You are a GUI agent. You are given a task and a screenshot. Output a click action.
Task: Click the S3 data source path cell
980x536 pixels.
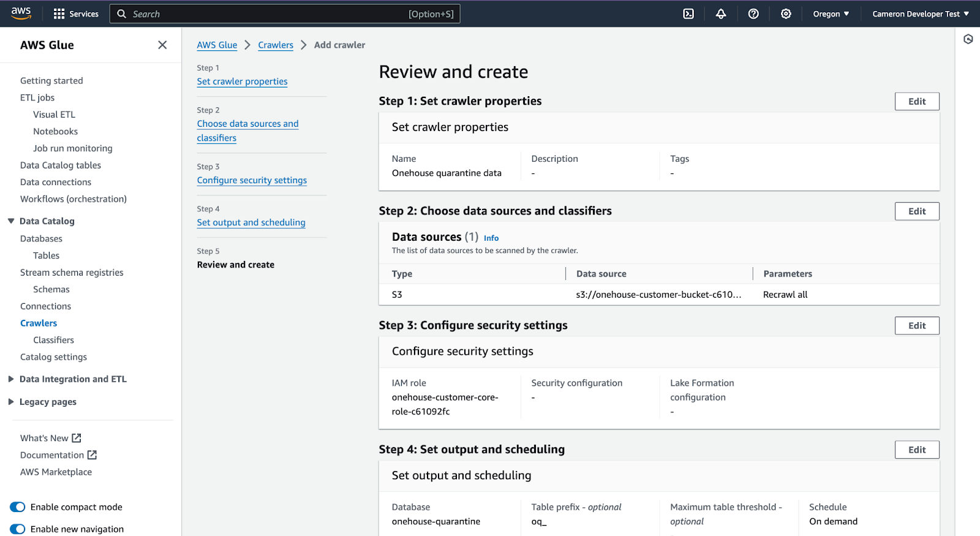(658, 295)
